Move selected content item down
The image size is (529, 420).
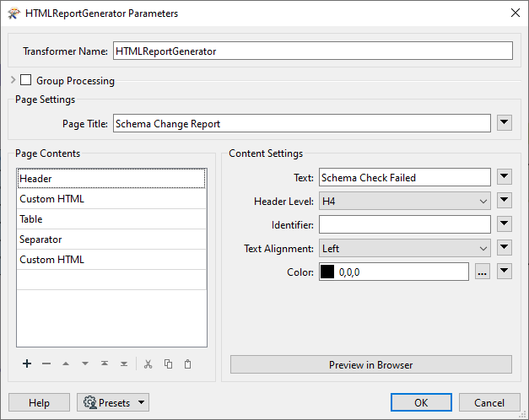click(x=85, y=363)
